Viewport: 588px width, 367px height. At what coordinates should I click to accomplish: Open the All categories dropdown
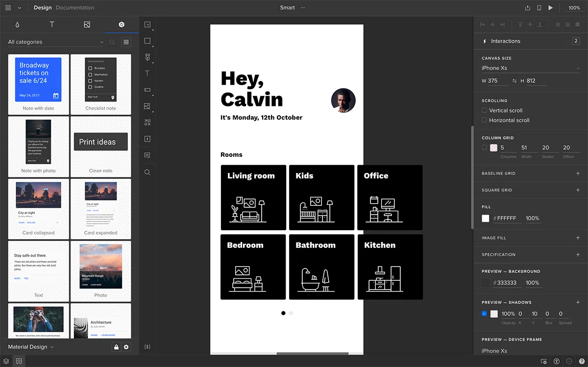[x=55, y=42]
